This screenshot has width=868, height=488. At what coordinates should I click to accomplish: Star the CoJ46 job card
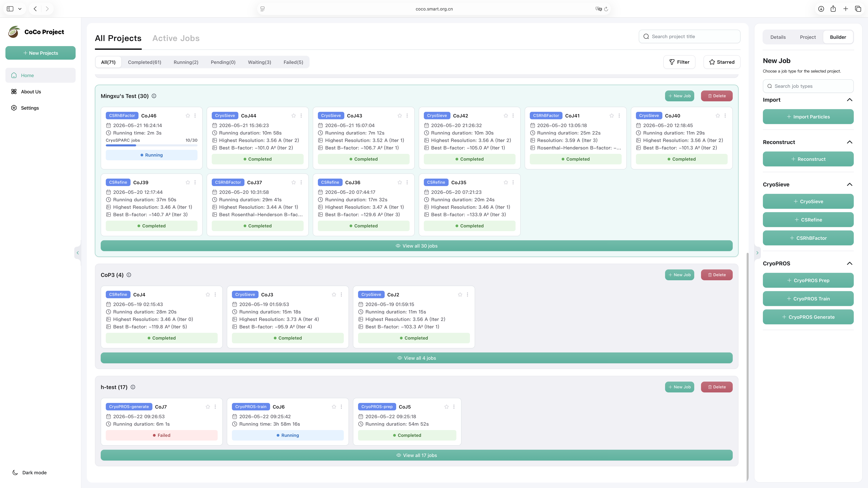coord(188,116)
